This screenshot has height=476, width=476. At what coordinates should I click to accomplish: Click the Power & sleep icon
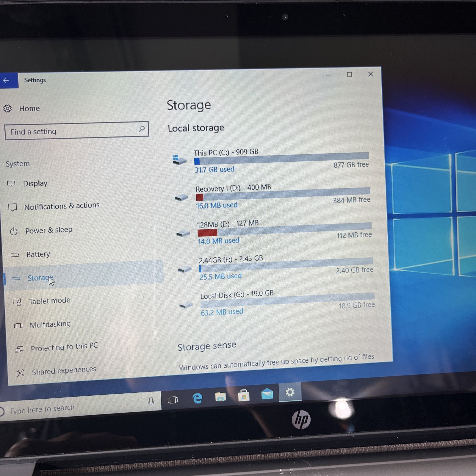tap(14, 231)
